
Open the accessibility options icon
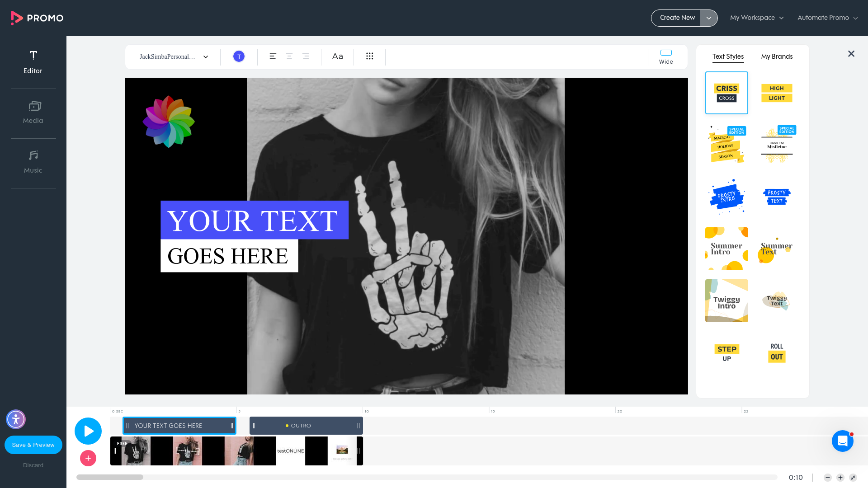[15, 419]
